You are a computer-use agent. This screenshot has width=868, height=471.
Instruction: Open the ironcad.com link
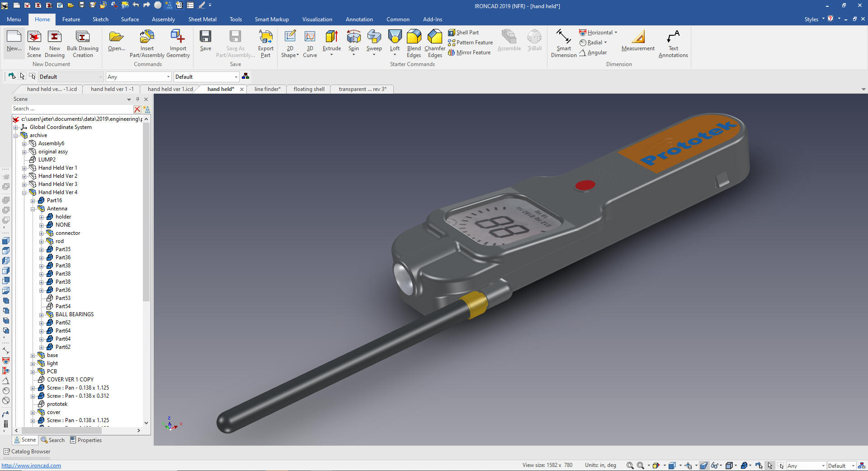pos(31,466)
